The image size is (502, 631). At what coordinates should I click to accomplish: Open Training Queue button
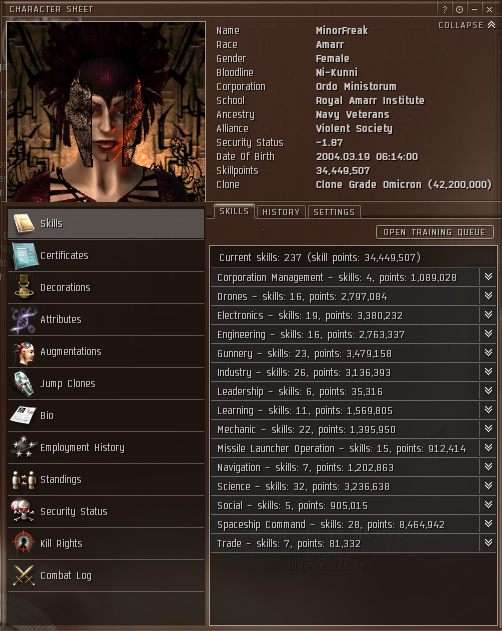tap(434, 232)
